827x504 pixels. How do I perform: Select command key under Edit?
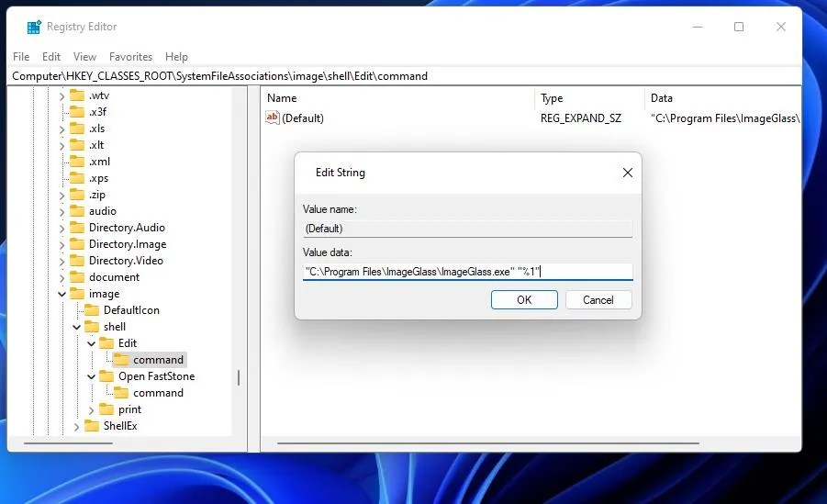[x=158, y=360]
